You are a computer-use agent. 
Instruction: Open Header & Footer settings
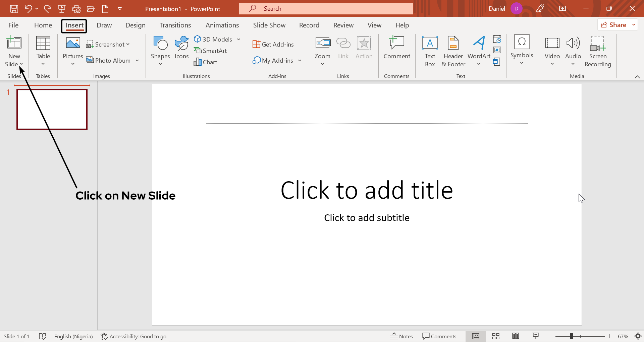point(453,50)
